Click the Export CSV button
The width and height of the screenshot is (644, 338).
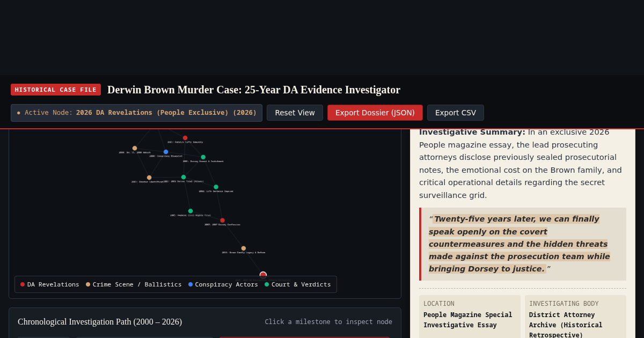click(x=456, y=113)
